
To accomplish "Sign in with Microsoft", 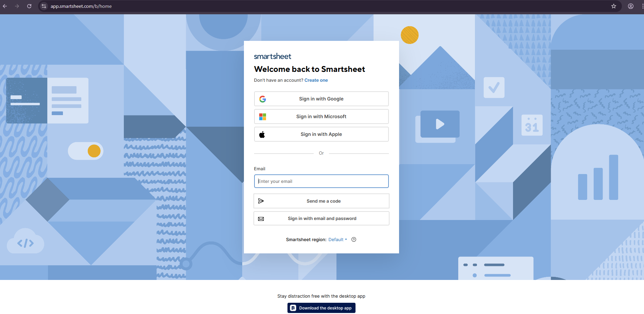I will coord(321,116).
